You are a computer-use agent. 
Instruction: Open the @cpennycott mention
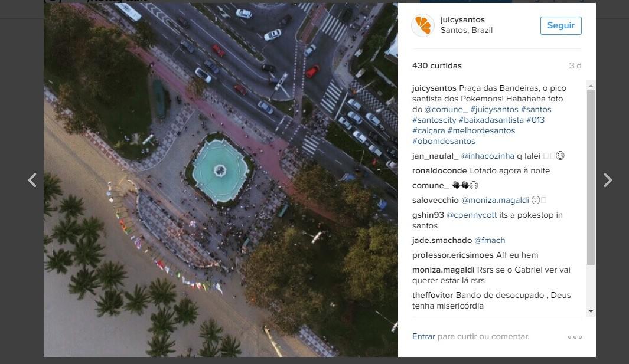point(471,215)
